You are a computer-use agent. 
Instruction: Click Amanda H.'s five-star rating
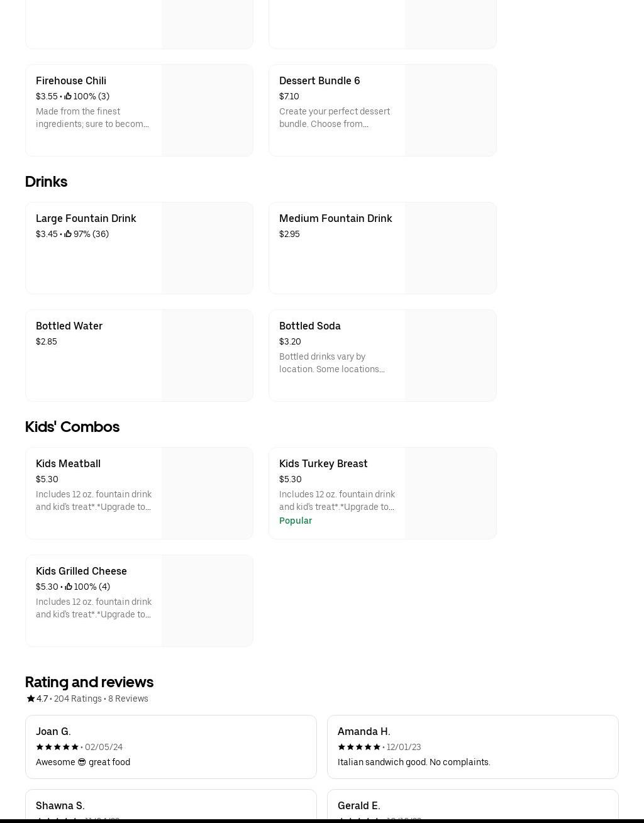(359, 747)
